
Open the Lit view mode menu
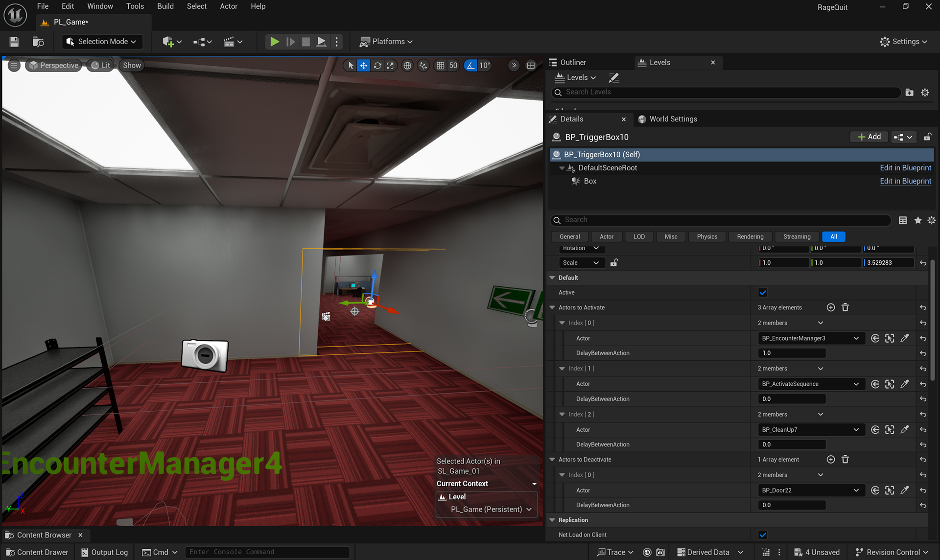(x=100, y=65)
